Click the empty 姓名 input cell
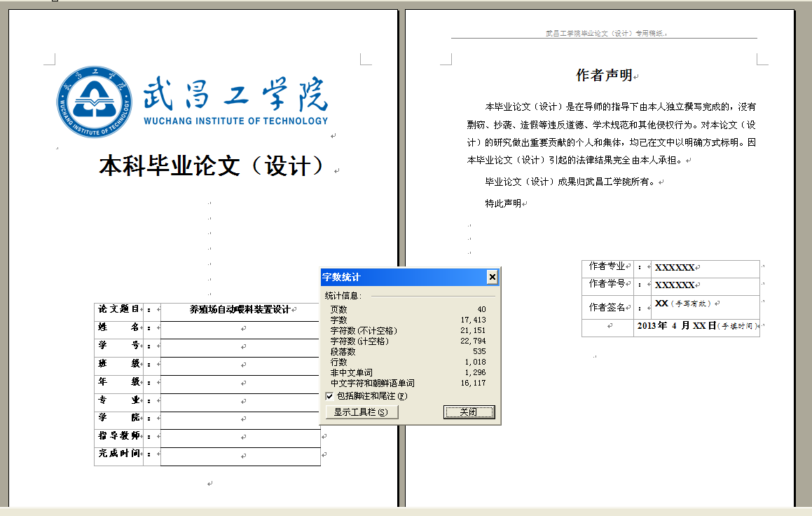This screenshot has height=516, width=812. coord(240,330)
